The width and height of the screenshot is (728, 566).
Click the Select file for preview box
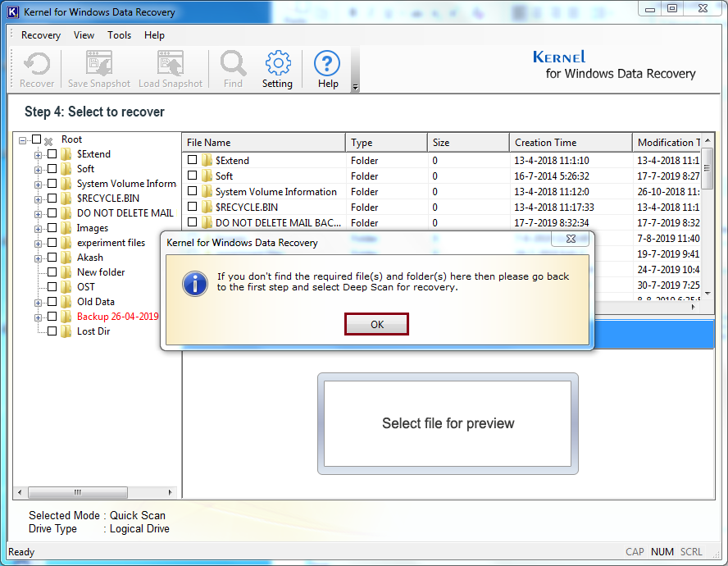[x=448, y=423]
